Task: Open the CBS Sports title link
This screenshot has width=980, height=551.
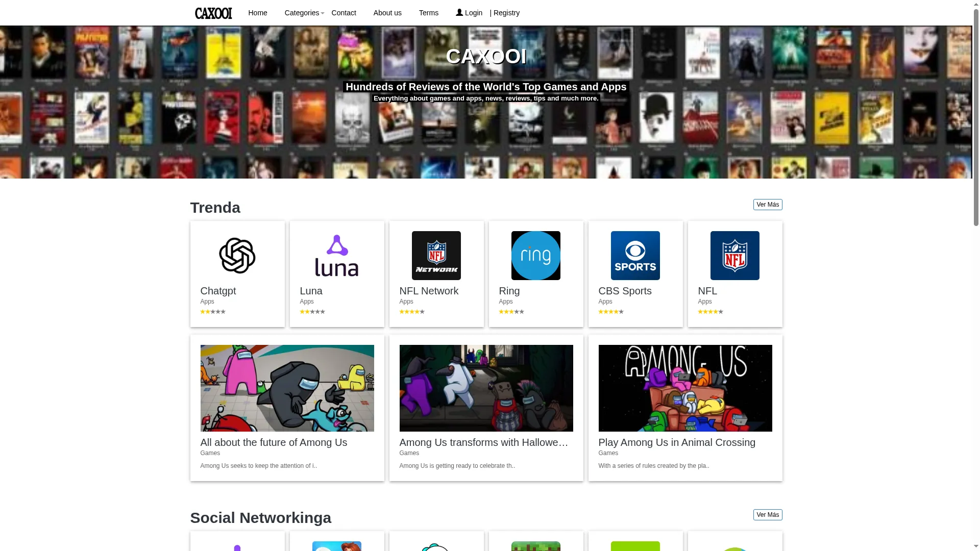Action: tap(625, 291)
